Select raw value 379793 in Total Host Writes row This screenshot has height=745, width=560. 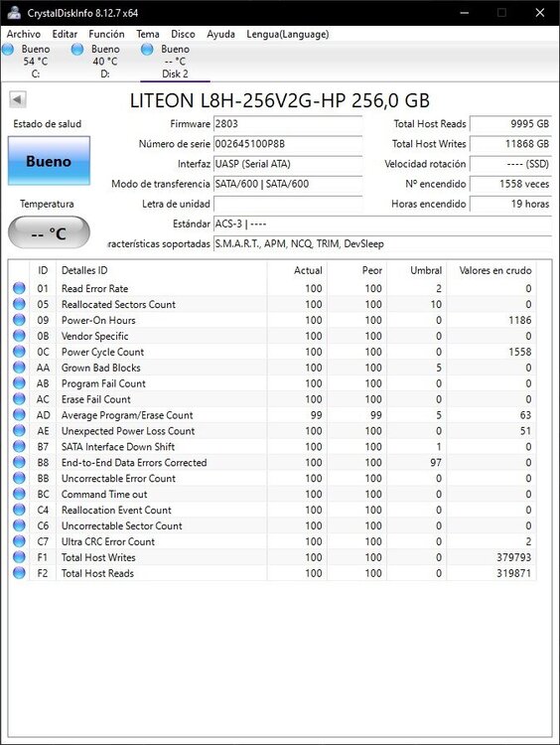[x=514, y=557]
